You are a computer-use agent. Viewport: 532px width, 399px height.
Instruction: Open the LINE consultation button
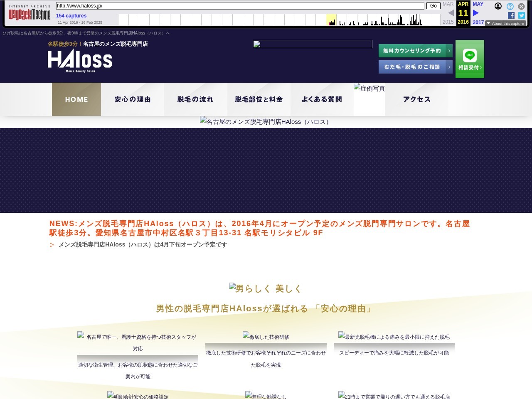pos(470,59)
